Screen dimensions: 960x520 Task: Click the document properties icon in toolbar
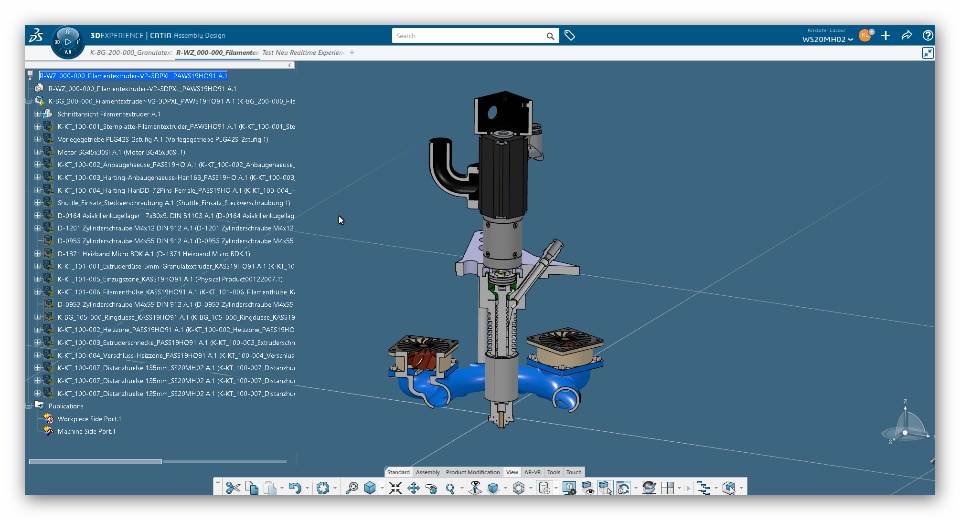tap(544, 488)
